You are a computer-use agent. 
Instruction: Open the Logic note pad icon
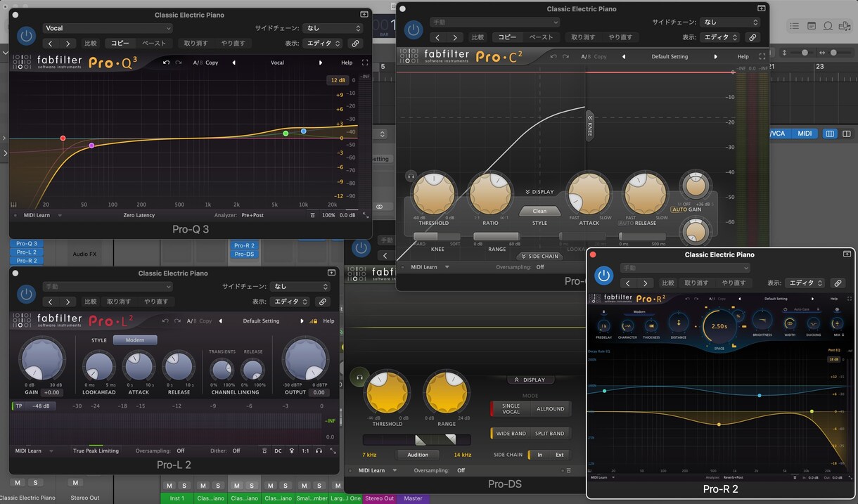click(x=812, y=26)
